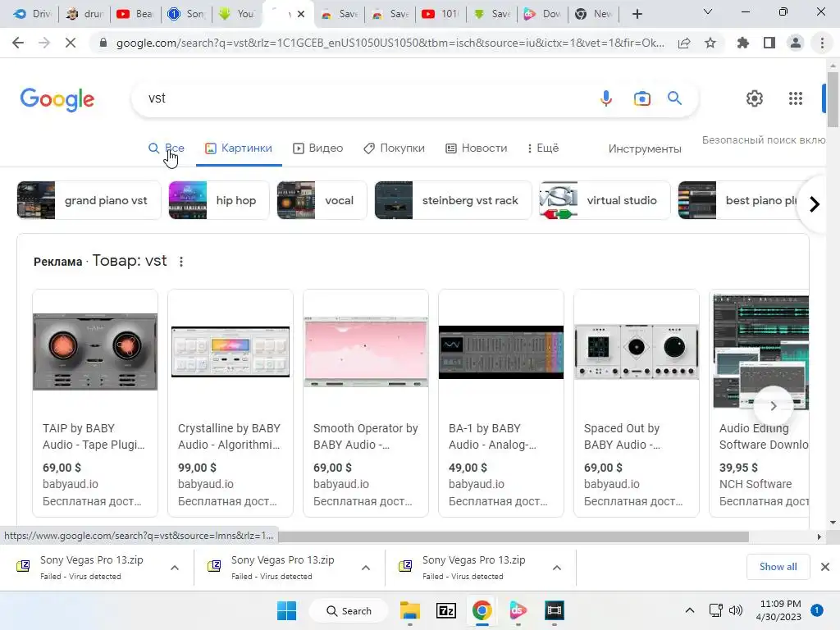Open more options beside Товар: vst

pos(181,262)
